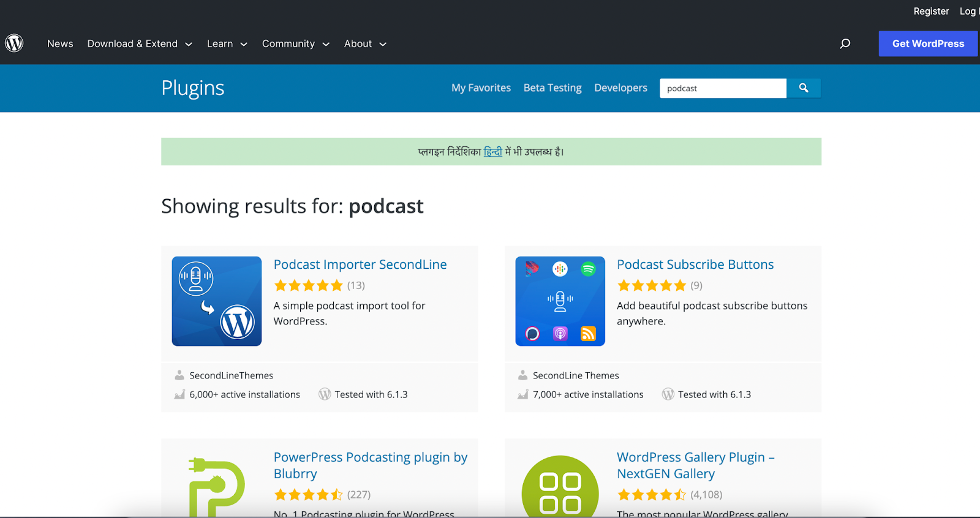Click Plugins heading
Viewport: 980px width, 518px height.
193,88
